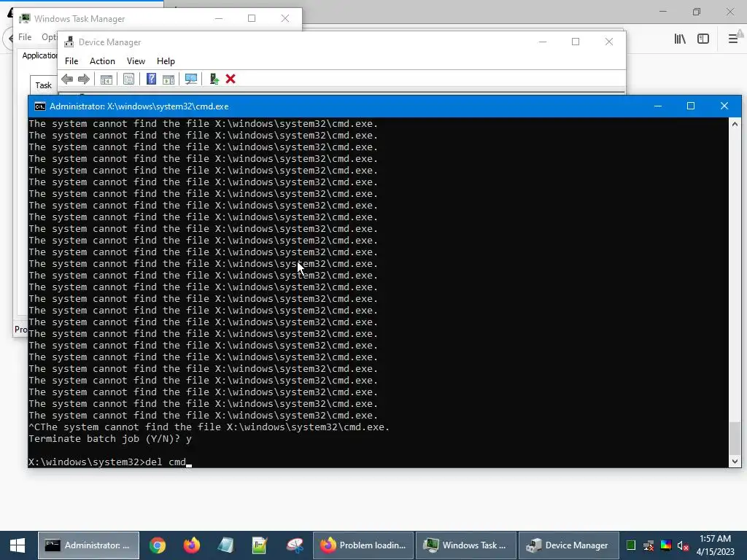The image size is (747, 560).
Task: Click the cmd.exe window title bar icon
Action: pyautogui.click(x=40, y=106)
